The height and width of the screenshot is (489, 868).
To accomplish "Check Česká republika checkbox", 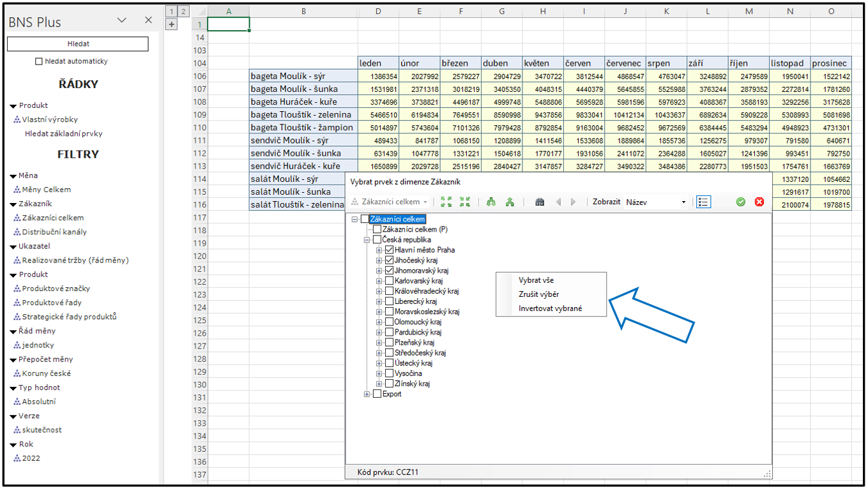I will tap(377, 239).
